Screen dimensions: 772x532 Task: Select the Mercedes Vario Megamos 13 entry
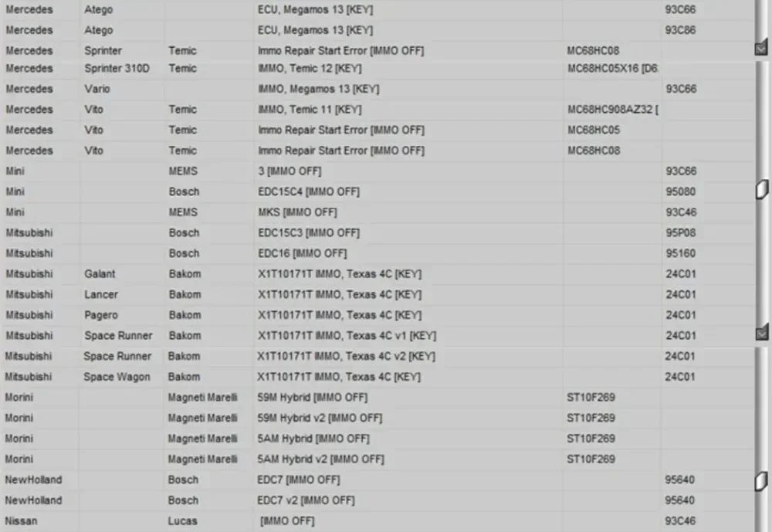378,89
